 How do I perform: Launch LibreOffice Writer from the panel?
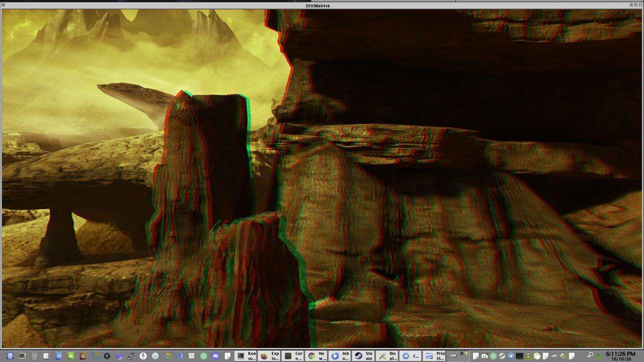pyautogui.click(x=58, y=356)
